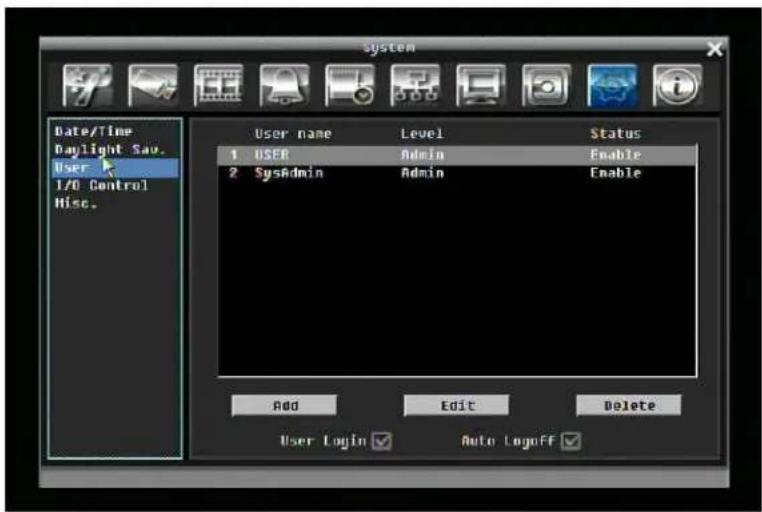Open the information icon
The image size is (762, 512).
[x=678, y=85]
